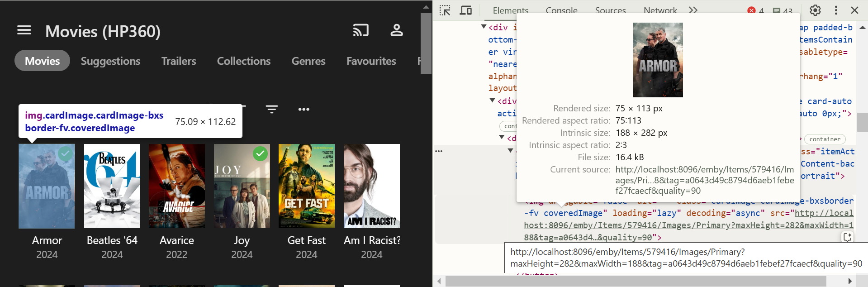Open the selected node's ellipsis actions
The width and height of the screenshot is (868, 287).
click(x=439, y=151)
